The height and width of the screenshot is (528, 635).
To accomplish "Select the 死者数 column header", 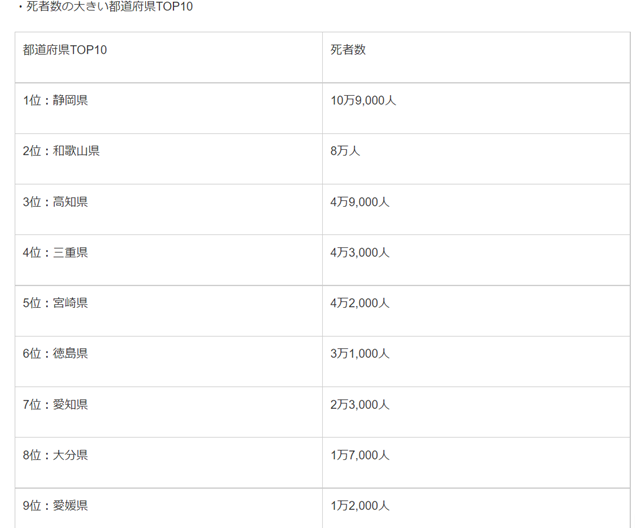I will (348, 50).
